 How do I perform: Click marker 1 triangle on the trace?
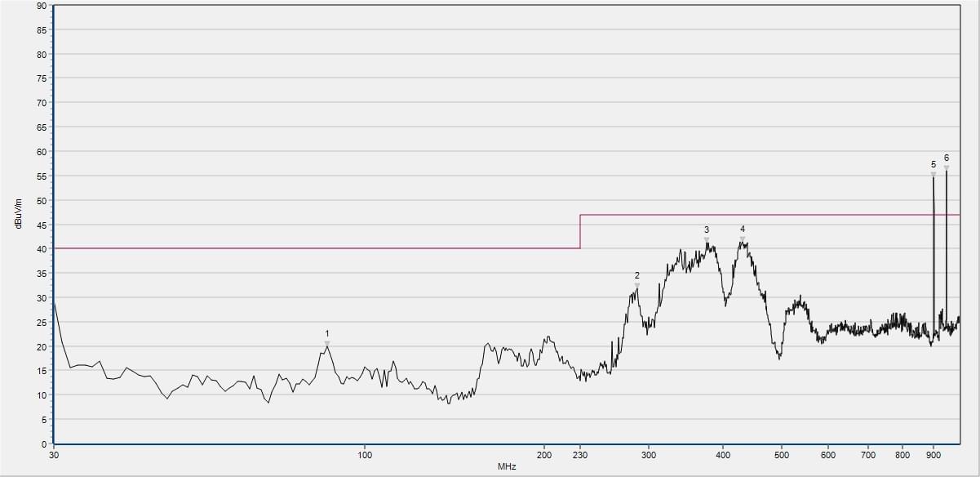[327, 343]
